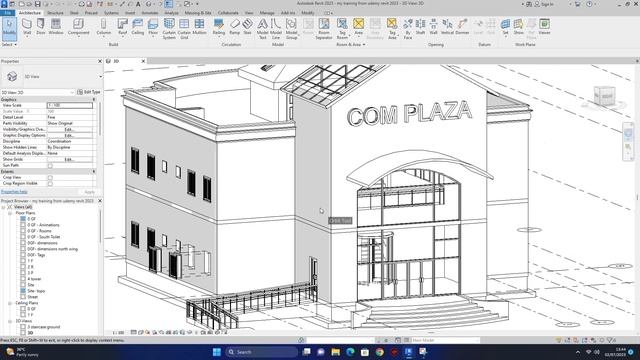This screenshot has width=640, height=360.
Task: Open the ViewCube in the drawing area
Action: point(604,96)
